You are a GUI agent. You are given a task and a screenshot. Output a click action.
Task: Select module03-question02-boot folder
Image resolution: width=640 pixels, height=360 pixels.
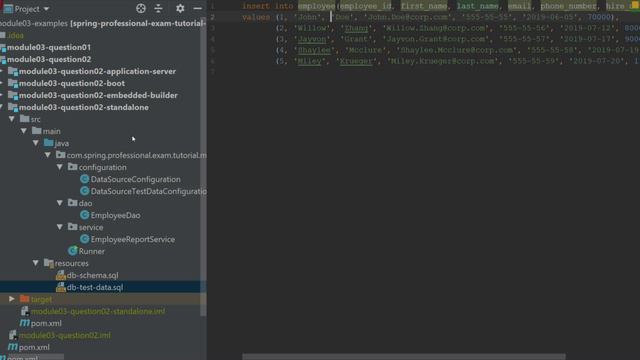[x=72, y=83]
